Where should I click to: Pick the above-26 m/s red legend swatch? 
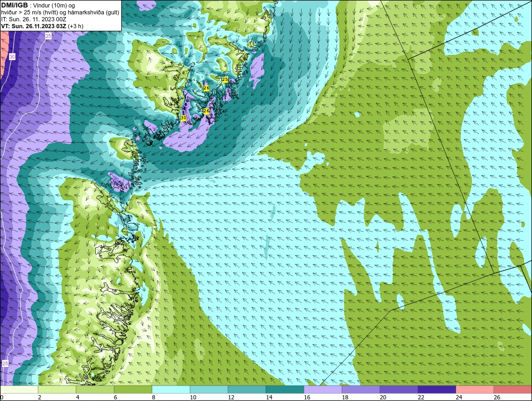pos(513,389)
